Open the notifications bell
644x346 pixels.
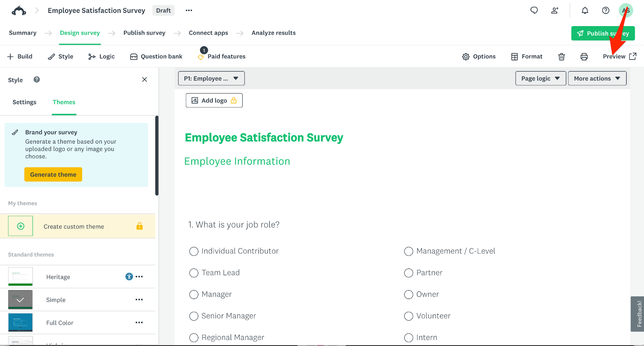tap(585, 10)
